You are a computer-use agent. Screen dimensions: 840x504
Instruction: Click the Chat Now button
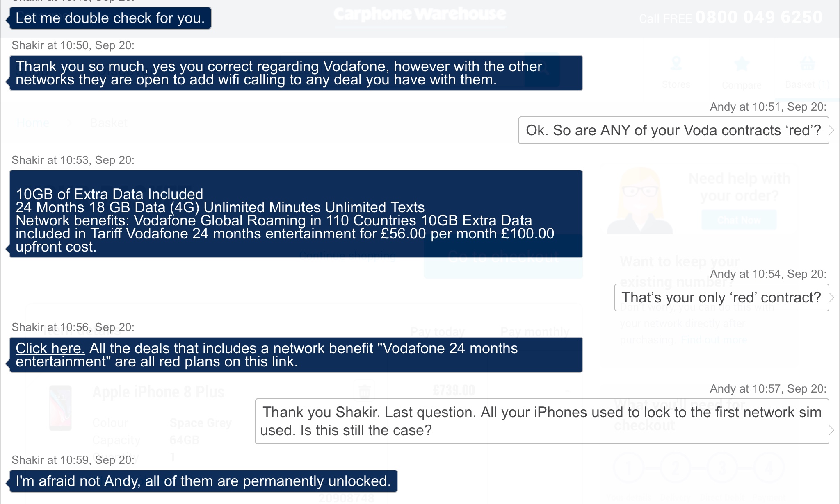coord(739,220)
